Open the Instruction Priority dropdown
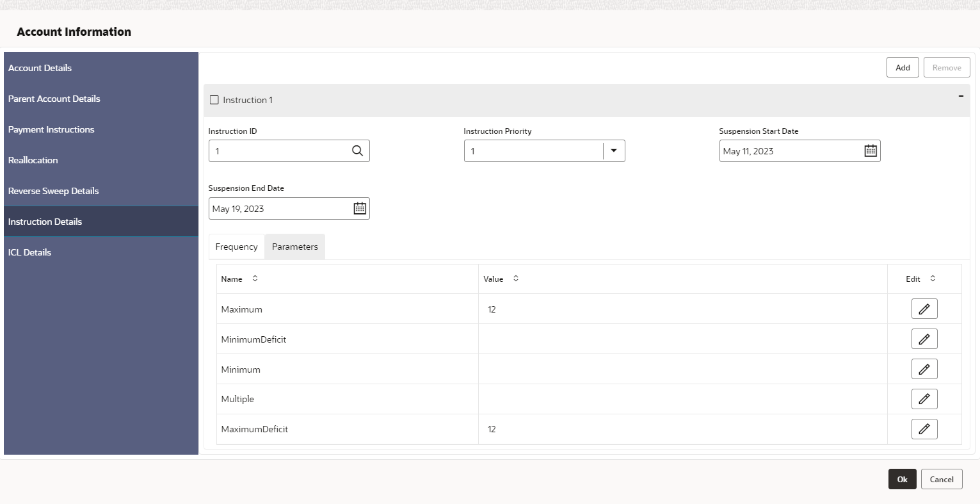This screenshot has width=980, height=504. click(613, 151)
